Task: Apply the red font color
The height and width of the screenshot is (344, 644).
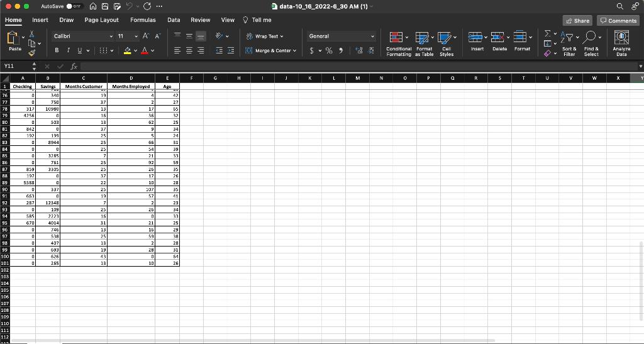Action: [x=145, y=50]
